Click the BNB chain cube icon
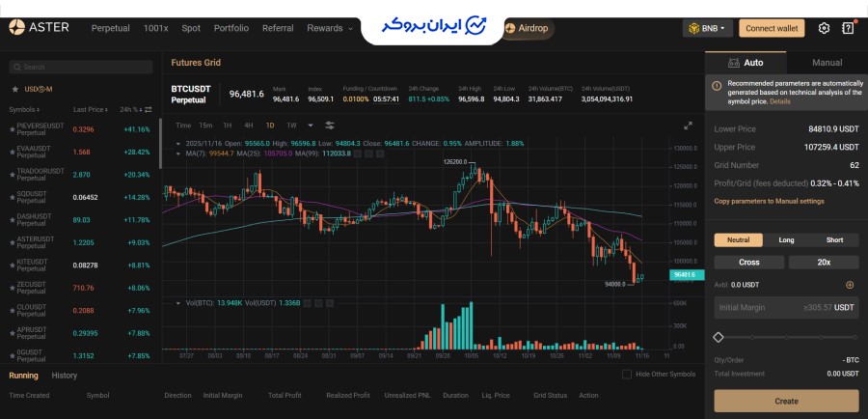This screenshot has height=419, width=868. coord(693,28)
